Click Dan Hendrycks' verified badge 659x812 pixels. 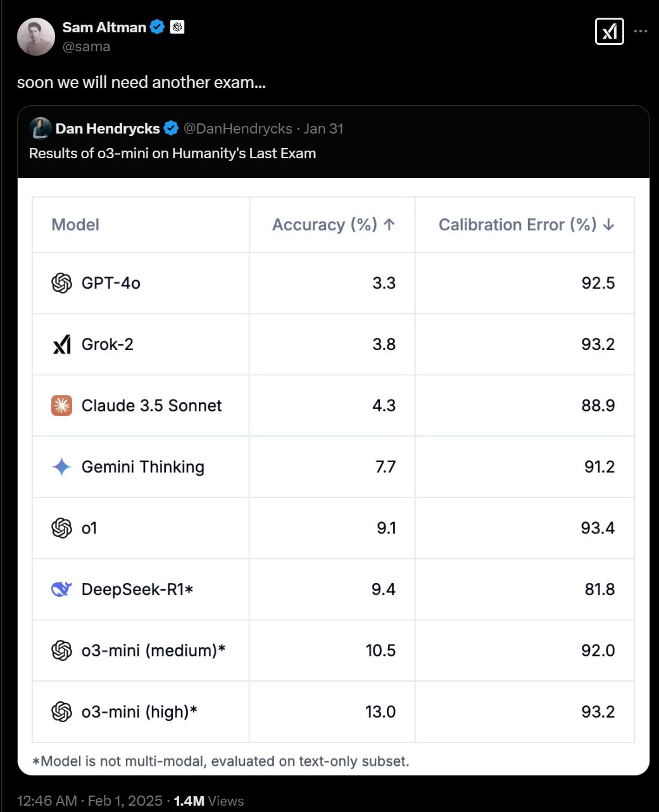coord(171,128)
